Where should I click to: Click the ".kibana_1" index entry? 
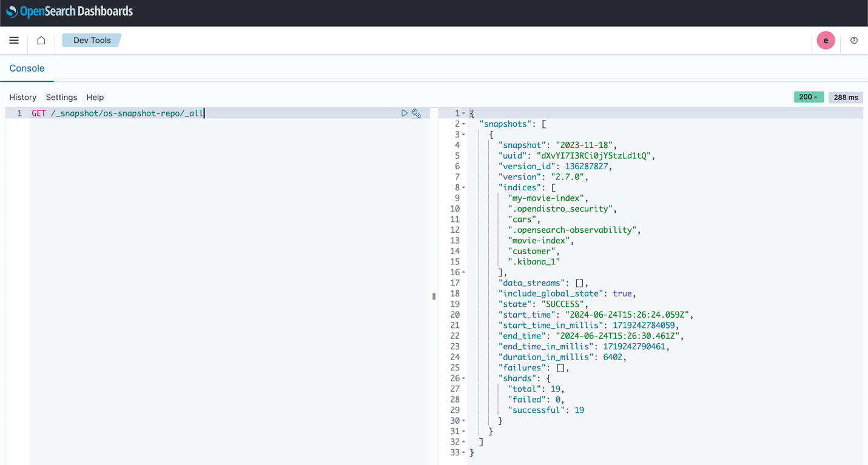[x=534, y=262]
